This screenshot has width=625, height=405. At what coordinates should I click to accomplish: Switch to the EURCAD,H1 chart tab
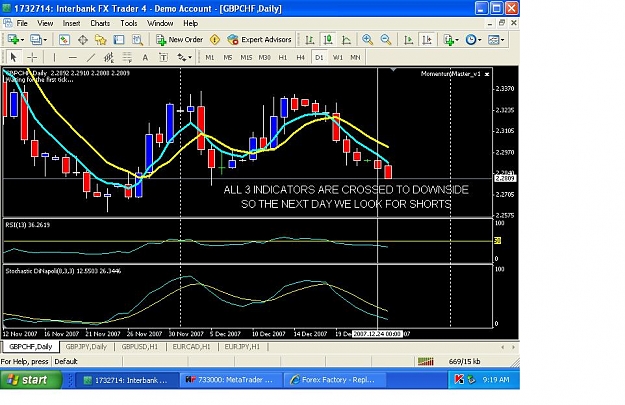[x=191, y=347]
